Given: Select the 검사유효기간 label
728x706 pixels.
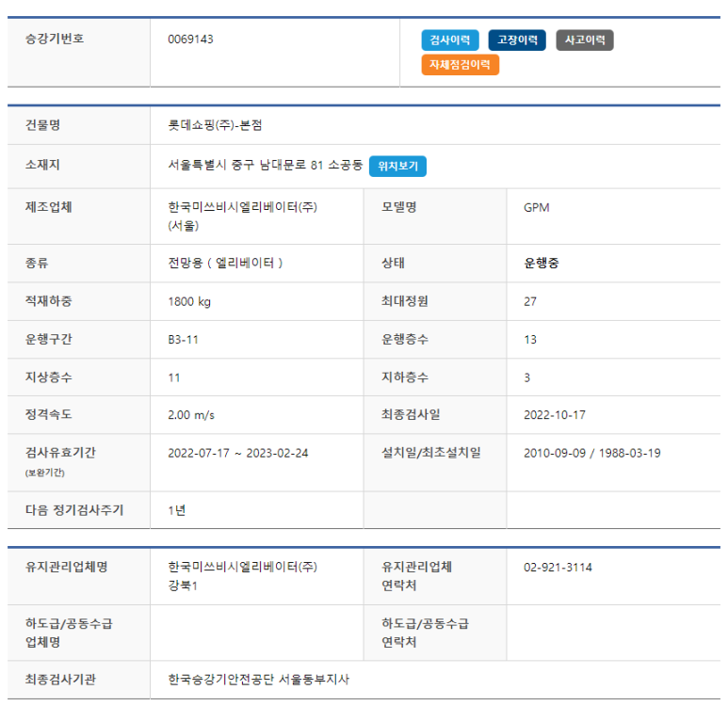Looking at the screenshot, I should (60, 453).
